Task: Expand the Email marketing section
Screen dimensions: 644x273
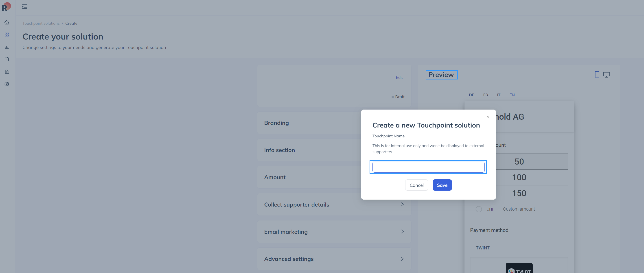Action: (402, 232)
